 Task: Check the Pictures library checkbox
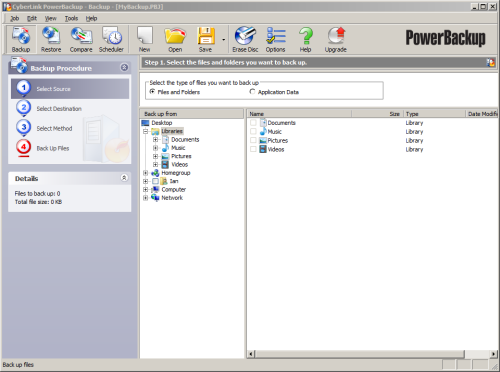pos(253,140)
